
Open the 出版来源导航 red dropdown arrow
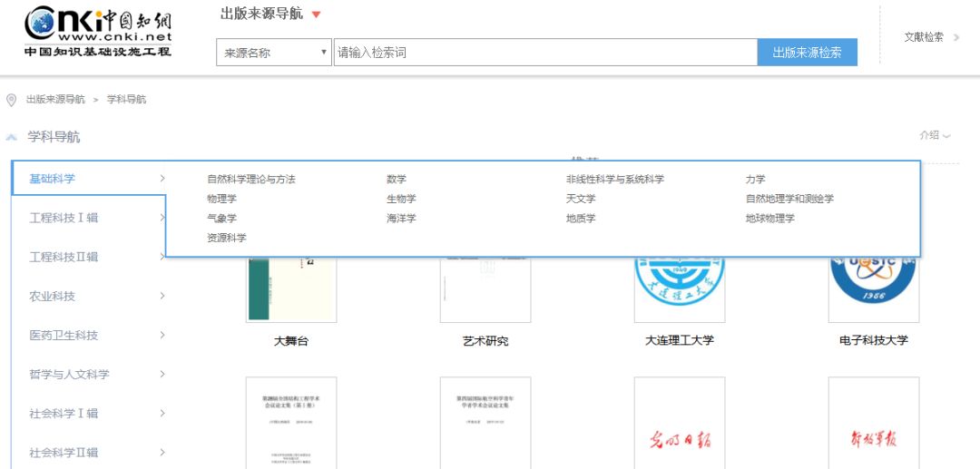(x=317, y=15)
